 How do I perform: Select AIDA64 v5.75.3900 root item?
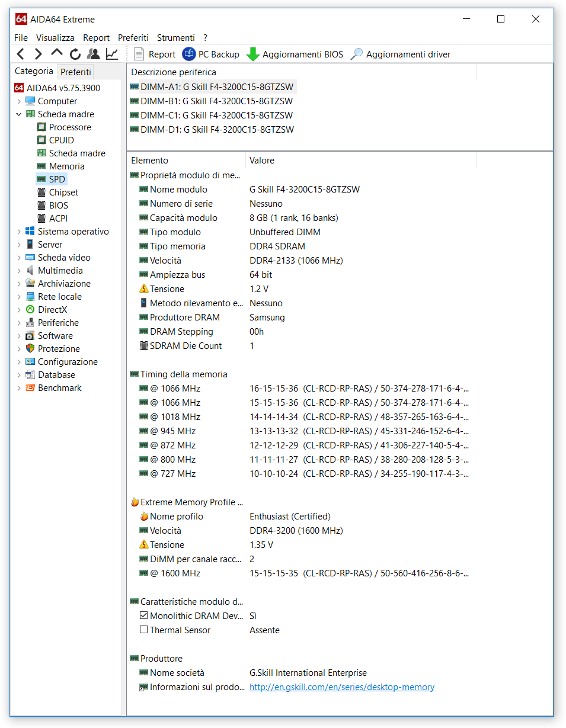[x=57, y=88]
